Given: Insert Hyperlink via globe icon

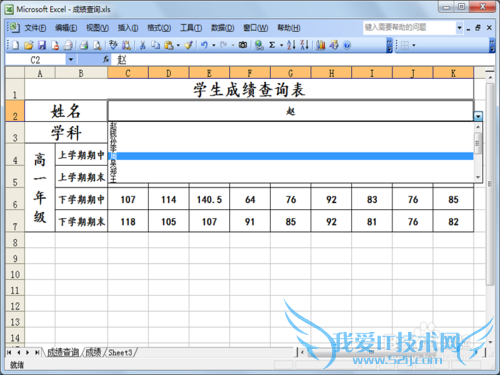Looking at the screenshot, I should (259, 45).
